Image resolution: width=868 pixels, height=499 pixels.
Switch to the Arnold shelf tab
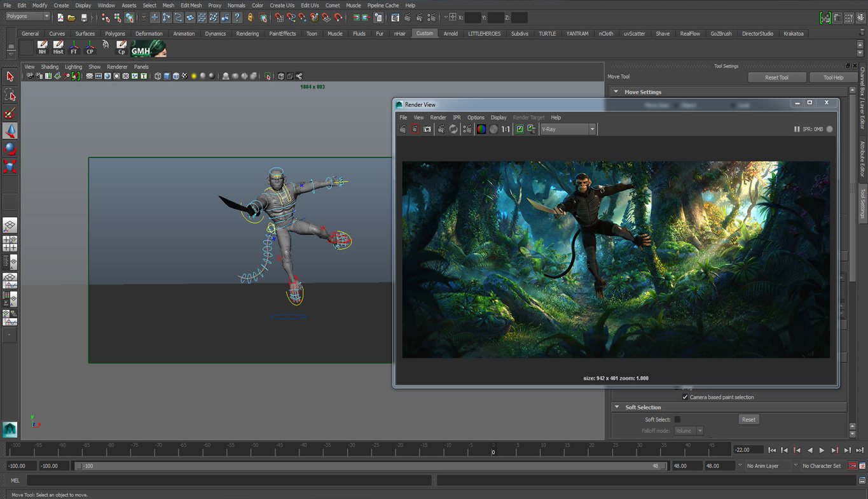coord(450,33)
